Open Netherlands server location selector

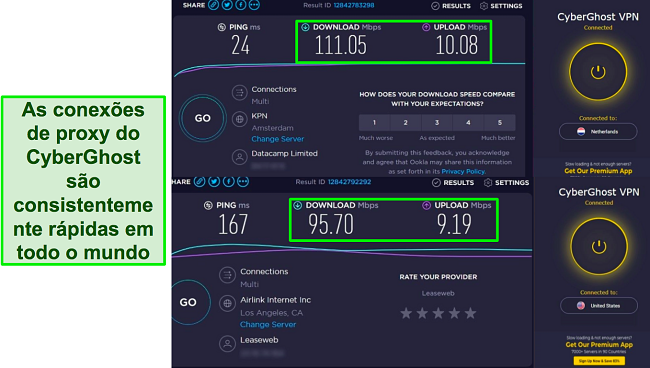click(x=598, y=132)
